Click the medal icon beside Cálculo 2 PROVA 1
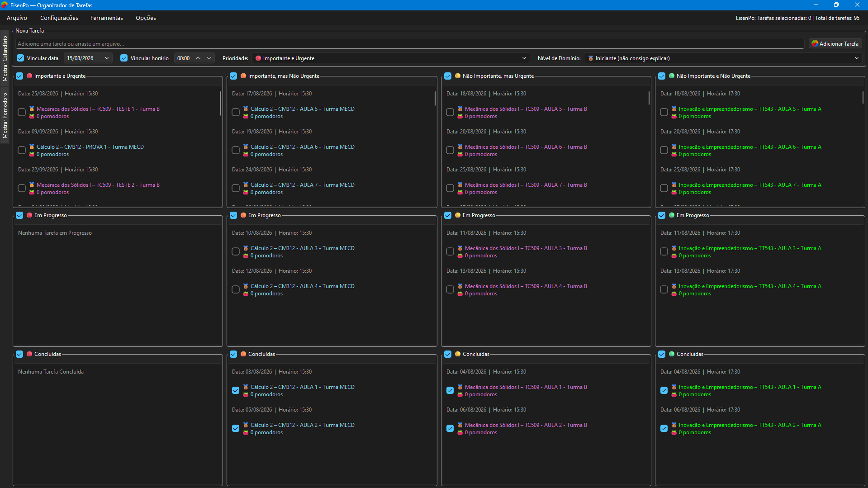This screenshot has height=488, width=868. (x=32, y=147)
